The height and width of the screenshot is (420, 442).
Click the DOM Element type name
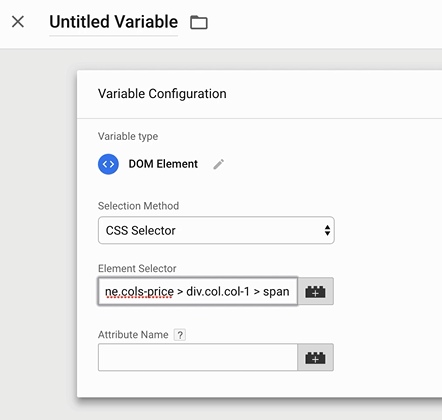coord(163,164)
